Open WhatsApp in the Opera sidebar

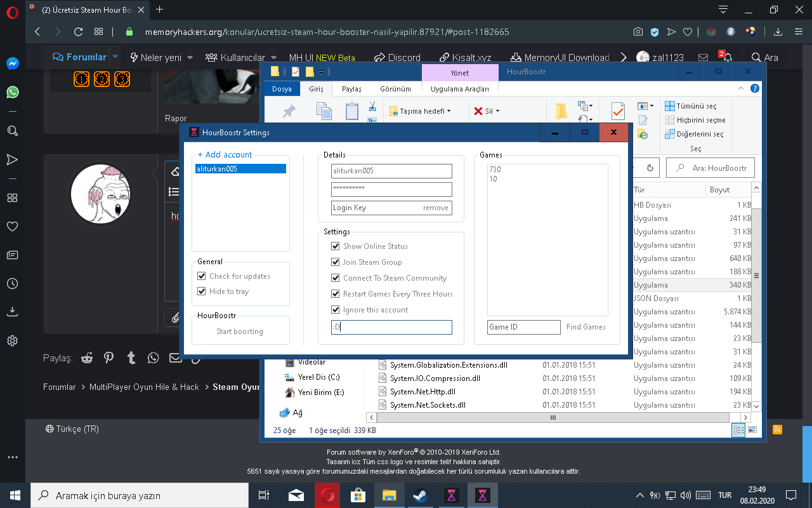pos(12,92)
